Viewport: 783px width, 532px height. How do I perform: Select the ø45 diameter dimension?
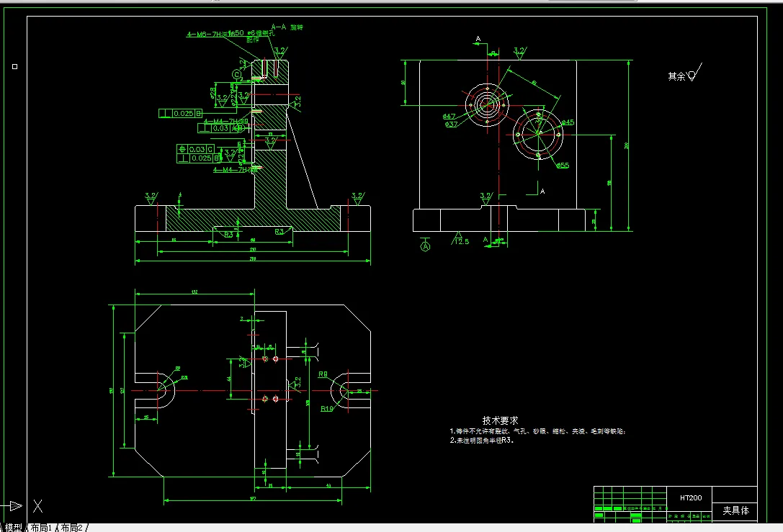[568, 122]
